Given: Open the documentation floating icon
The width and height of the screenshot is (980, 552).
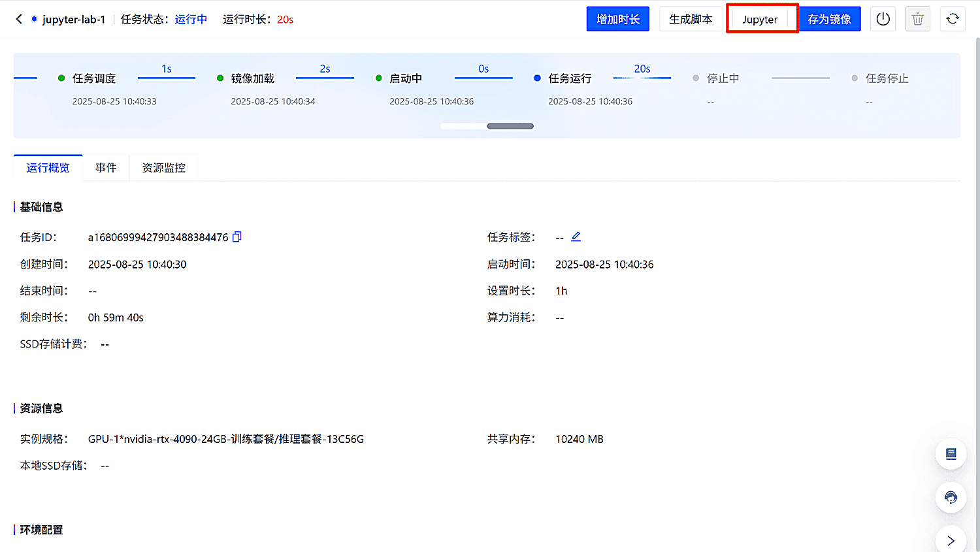Looking at the screenshot, I should [951, 454].
